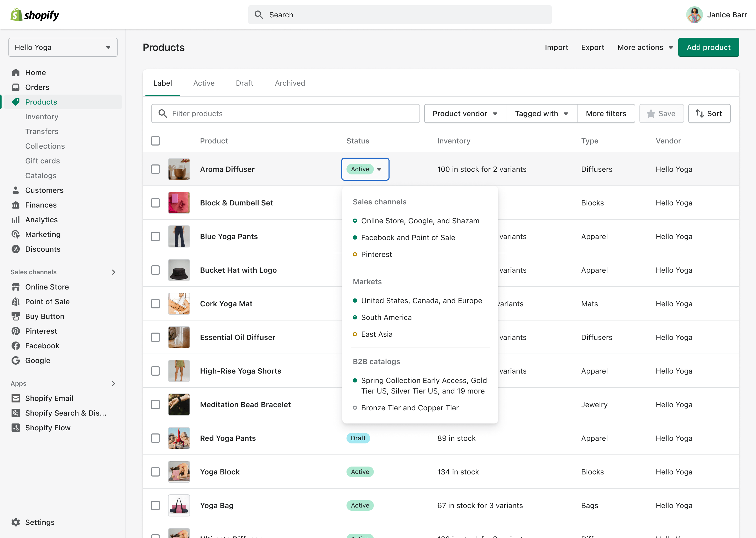Click the Export link

pos(592,47)
